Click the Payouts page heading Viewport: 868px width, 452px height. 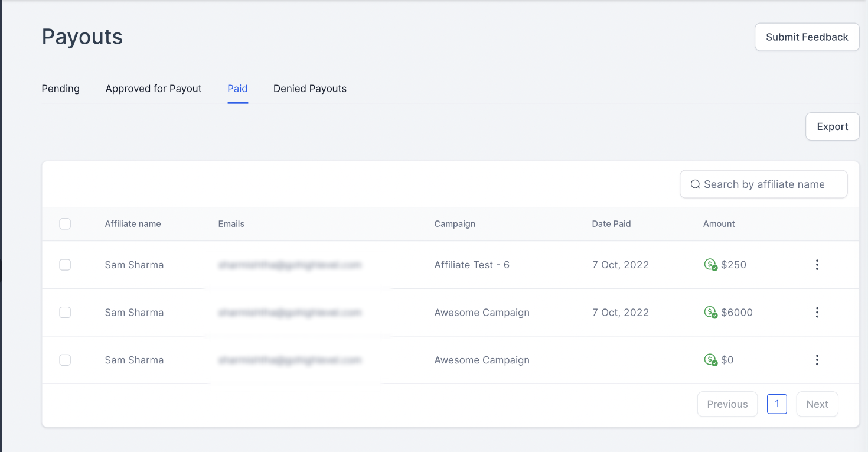click(x=82, y=37)
